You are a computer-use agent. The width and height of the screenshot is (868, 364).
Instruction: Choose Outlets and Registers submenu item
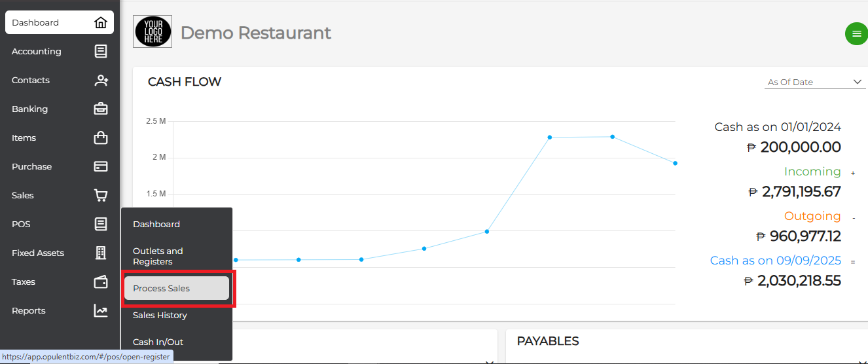[158, 257]
